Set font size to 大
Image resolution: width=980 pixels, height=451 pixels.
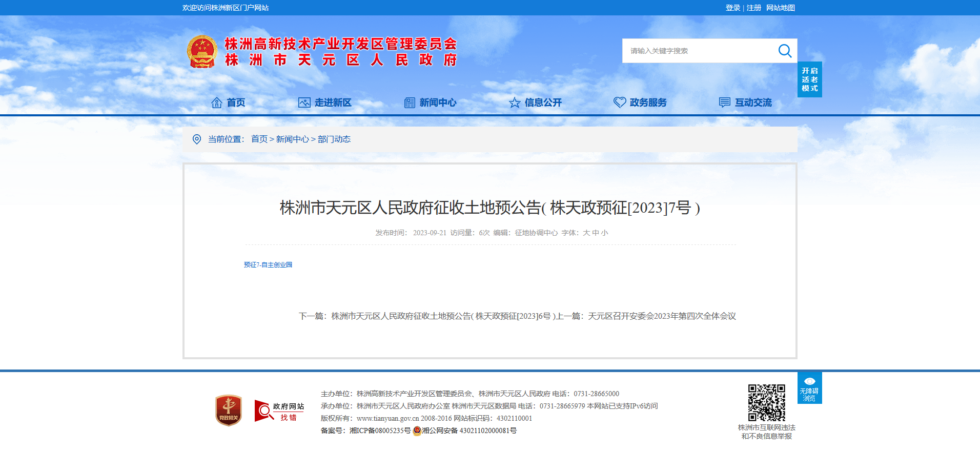coord(586,233)
